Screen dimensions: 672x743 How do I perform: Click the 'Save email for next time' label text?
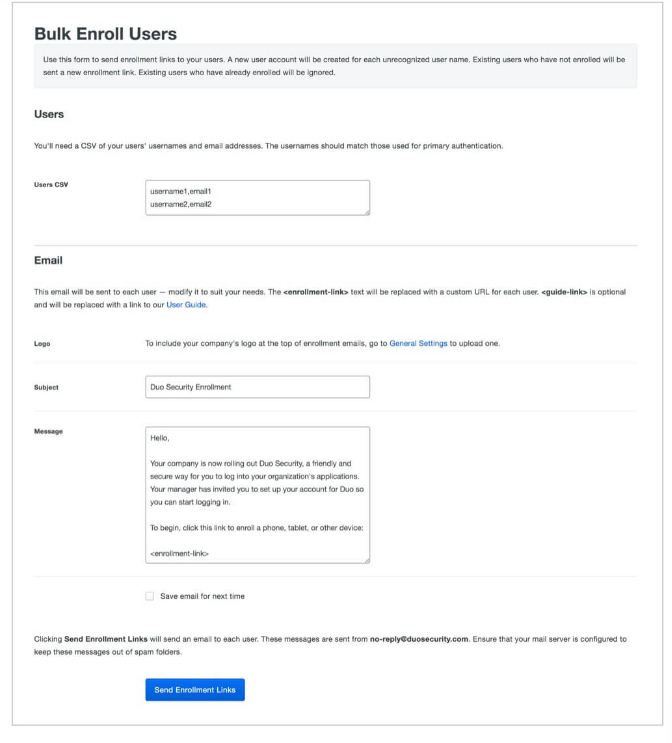point(202,596)
